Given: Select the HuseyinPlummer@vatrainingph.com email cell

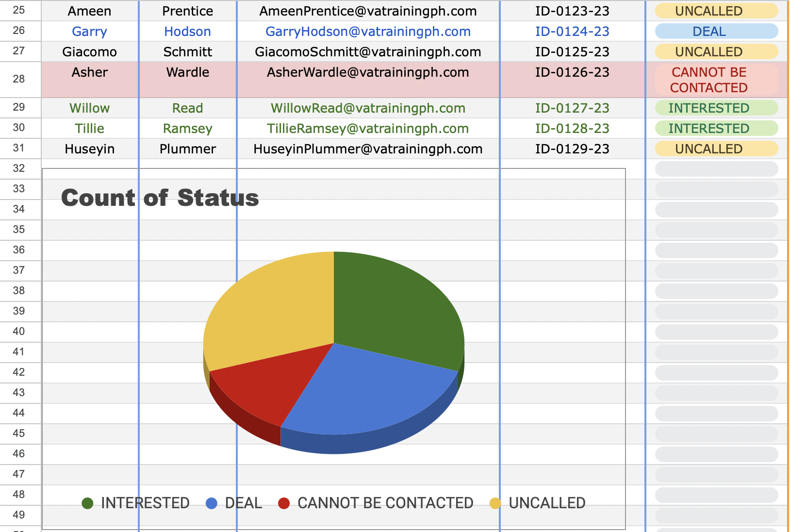Looking at the screenshot, I should (x=368, y=149).
